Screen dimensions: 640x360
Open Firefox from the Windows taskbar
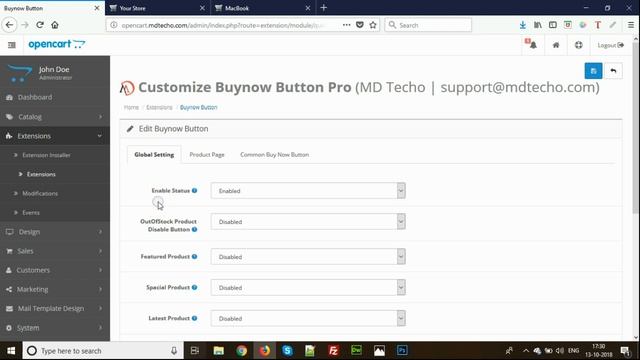click(x=264, y=351)
